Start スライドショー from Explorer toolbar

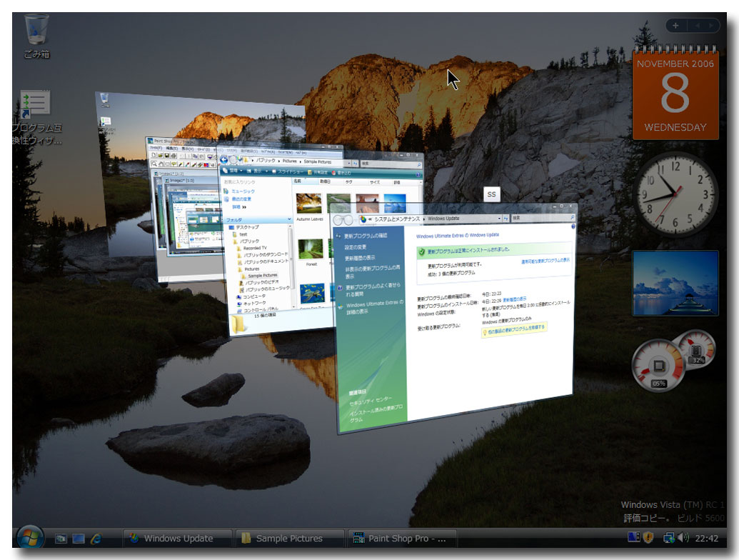[288, 171]
